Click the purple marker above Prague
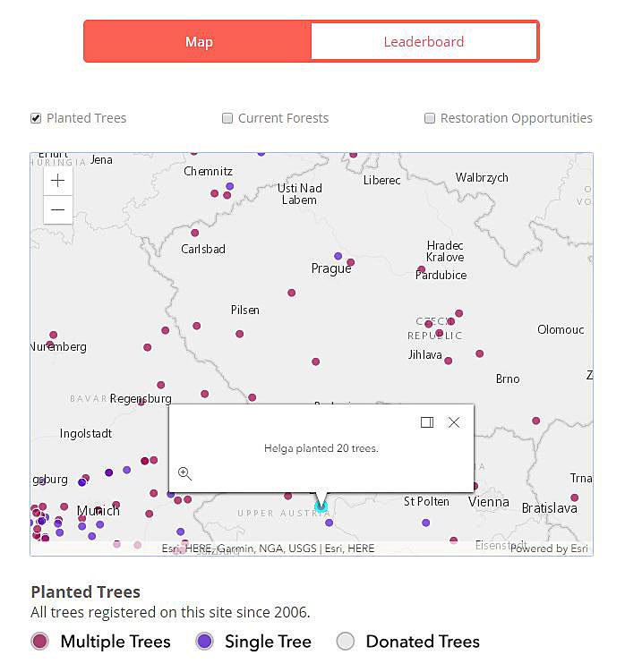Viewport: 625px width, 672px height. pos(338,256)
